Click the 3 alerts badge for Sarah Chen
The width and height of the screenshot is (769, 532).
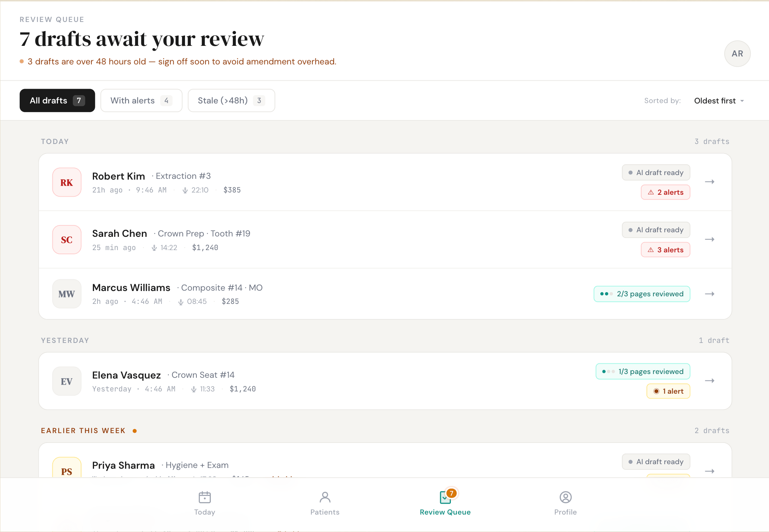(665, 250)
